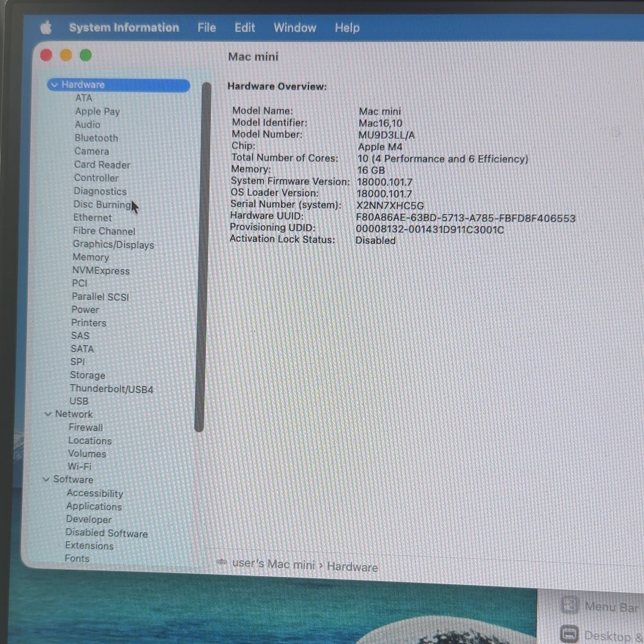
Task: Select Locations under Network
Action: coord(90,441)
